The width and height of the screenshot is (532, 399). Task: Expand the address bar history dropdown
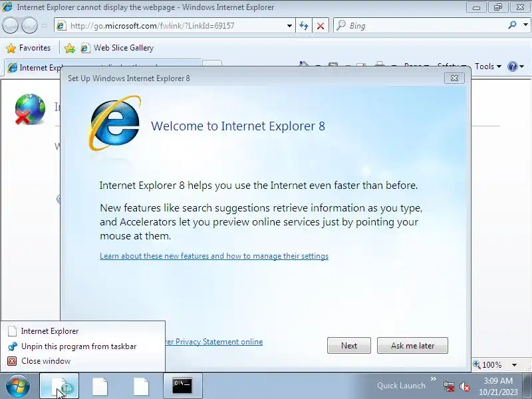(289, 26)
